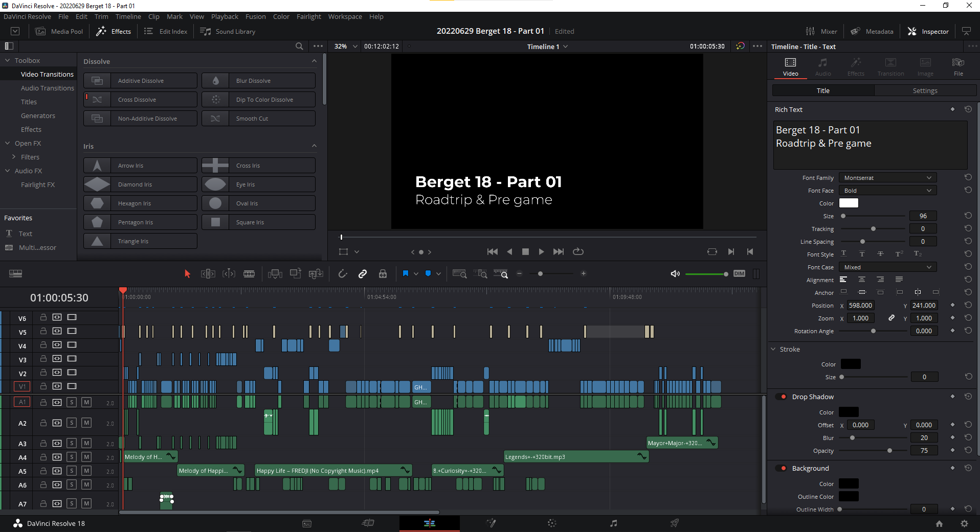
Task: Open Project Settings gear icon
Action: [964, 523]
